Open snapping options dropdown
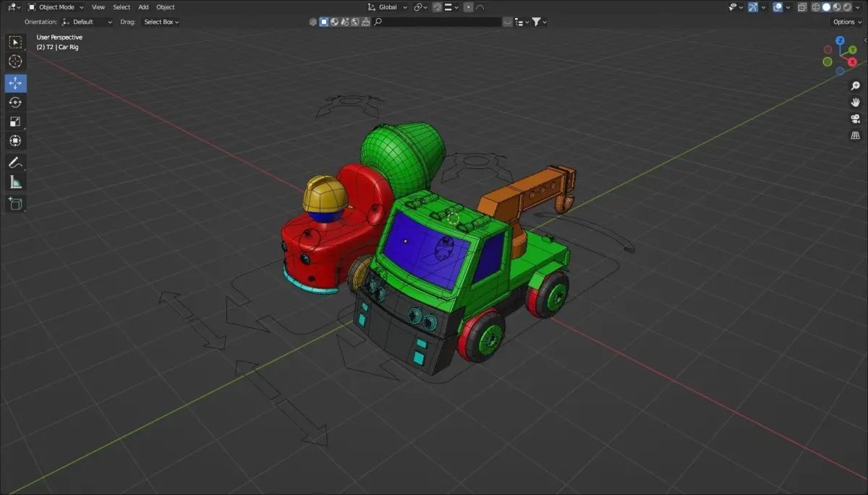This screenshot has height=495, width=868. pyautogui.click(x=452, y=7)
